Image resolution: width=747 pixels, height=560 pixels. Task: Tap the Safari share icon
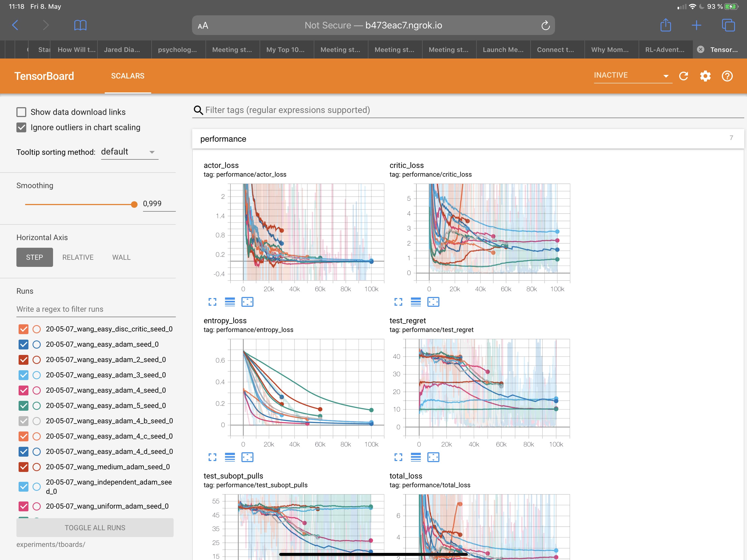click(x=665, y=25)
